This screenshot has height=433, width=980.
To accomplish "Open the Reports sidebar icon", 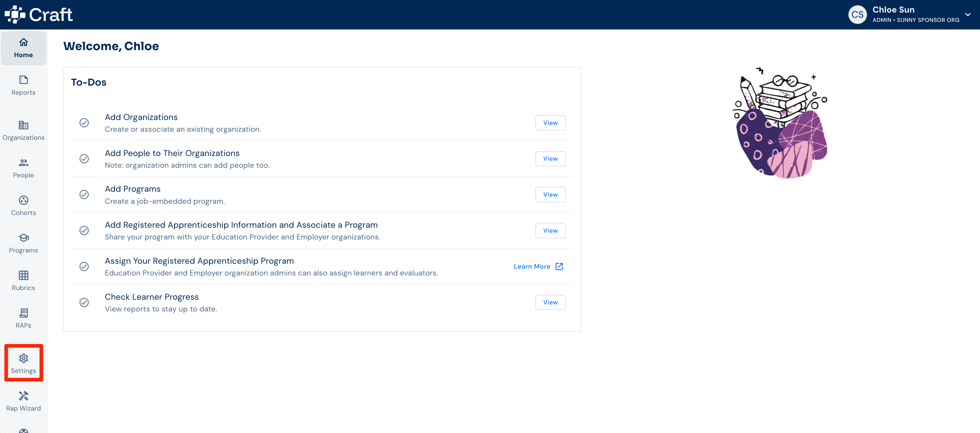I will tap(23, 80).
